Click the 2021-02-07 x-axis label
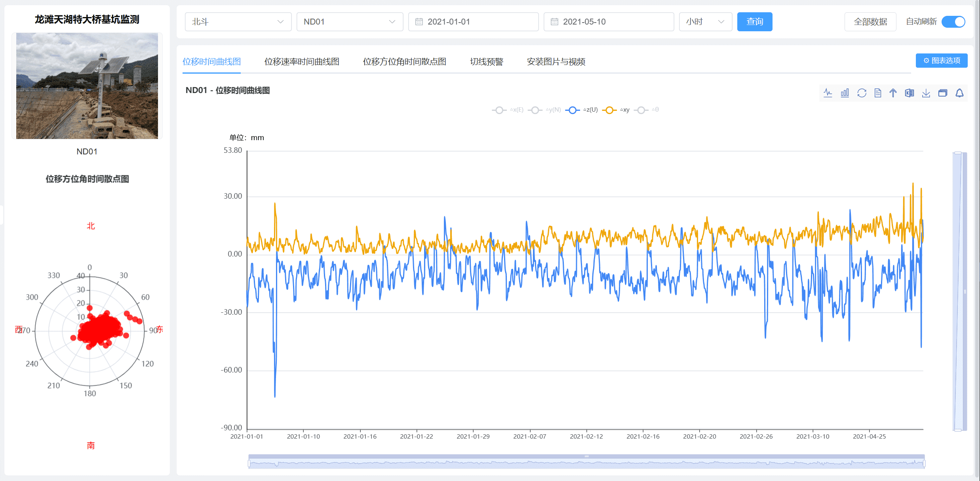 pos(530,436)
